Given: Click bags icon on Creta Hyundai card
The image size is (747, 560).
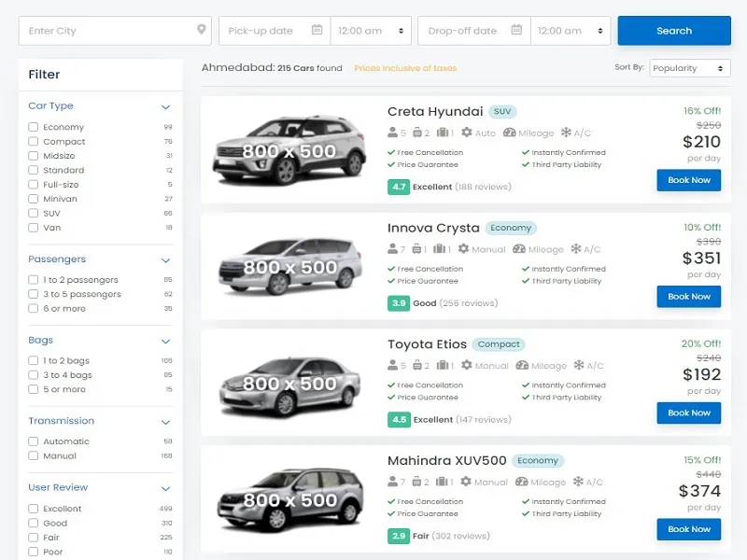Looking at the screenshot, I should 417,132.
